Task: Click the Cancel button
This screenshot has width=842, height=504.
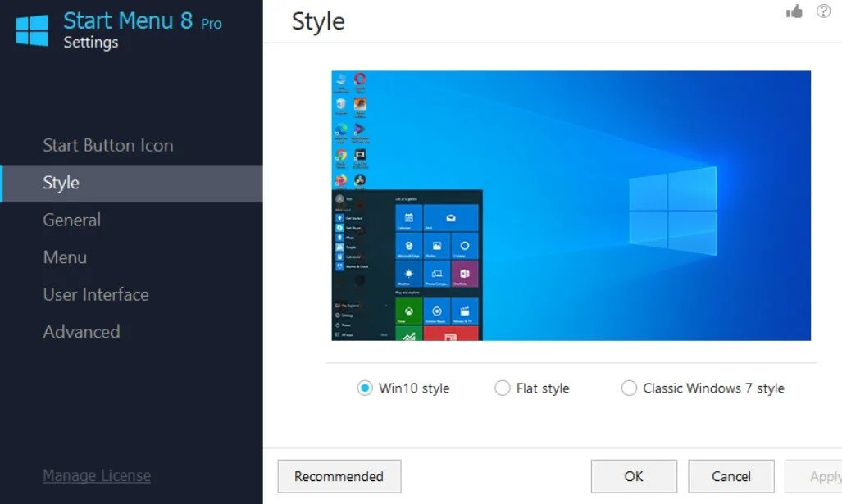Action: (x=730, y=476)
